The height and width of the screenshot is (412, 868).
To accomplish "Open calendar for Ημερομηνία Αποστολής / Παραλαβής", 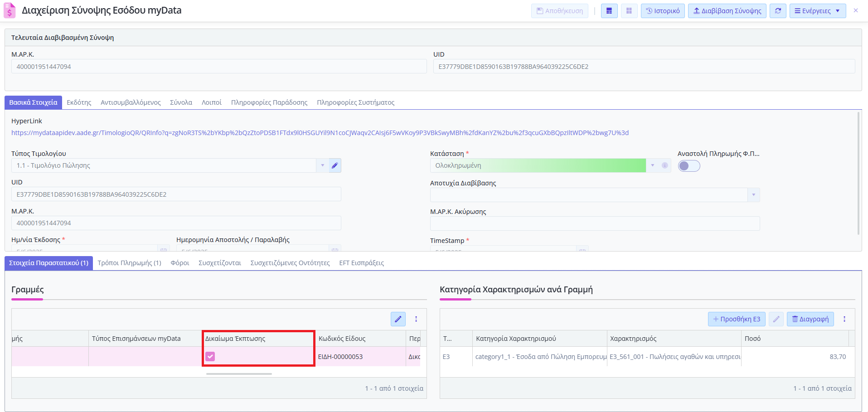I will (335, 249).
